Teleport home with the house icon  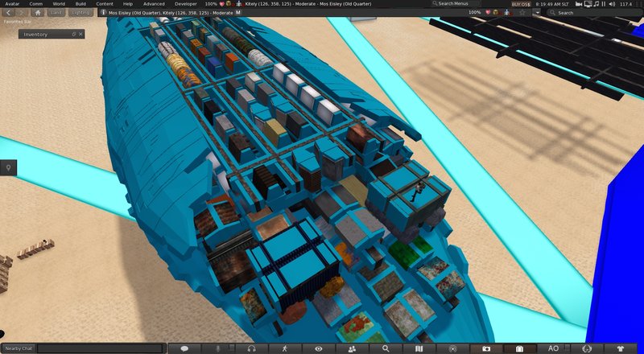click(x=37, y=13)
